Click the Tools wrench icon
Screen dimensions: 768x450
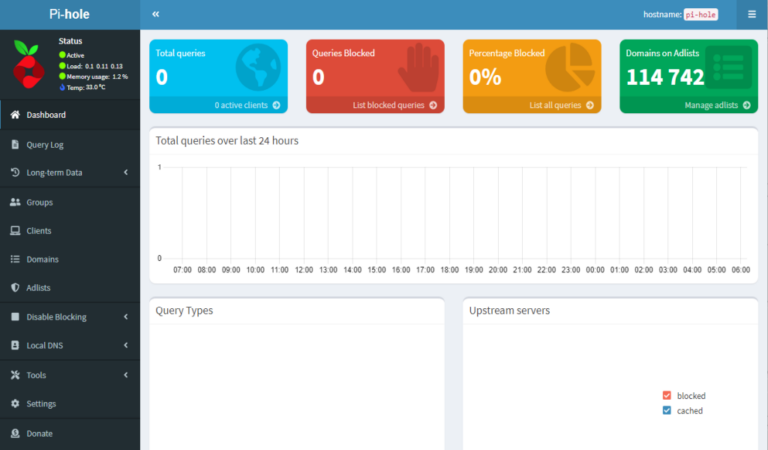[x=15, y=375]
